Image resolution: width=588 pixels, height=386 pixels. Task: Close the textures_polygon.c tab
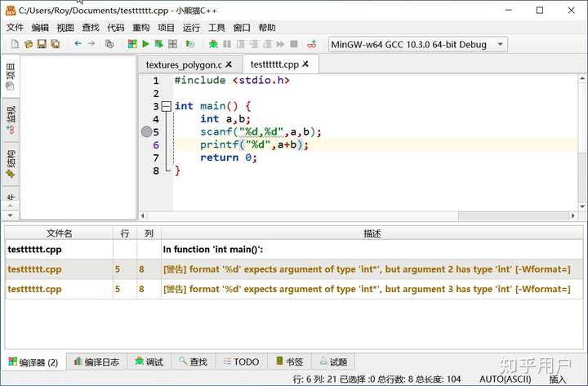229,64
